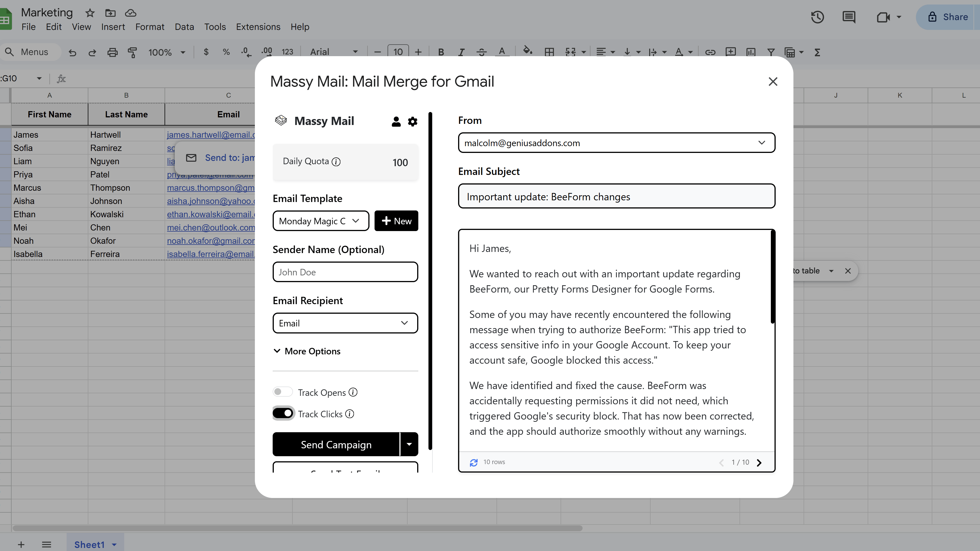Open the Extensions menu

(258, 27)
